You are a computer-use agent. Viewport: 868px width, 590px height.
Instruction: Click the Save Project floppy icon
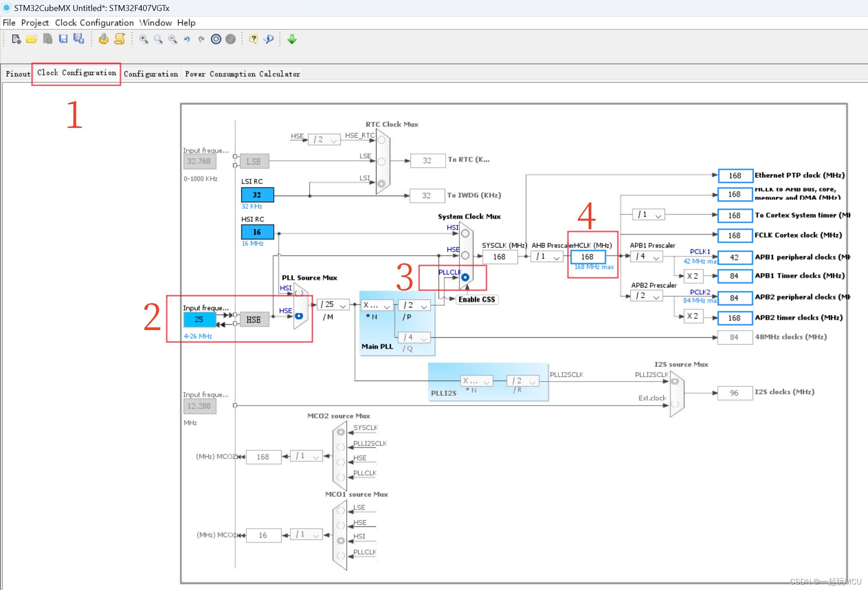[63, 39]
